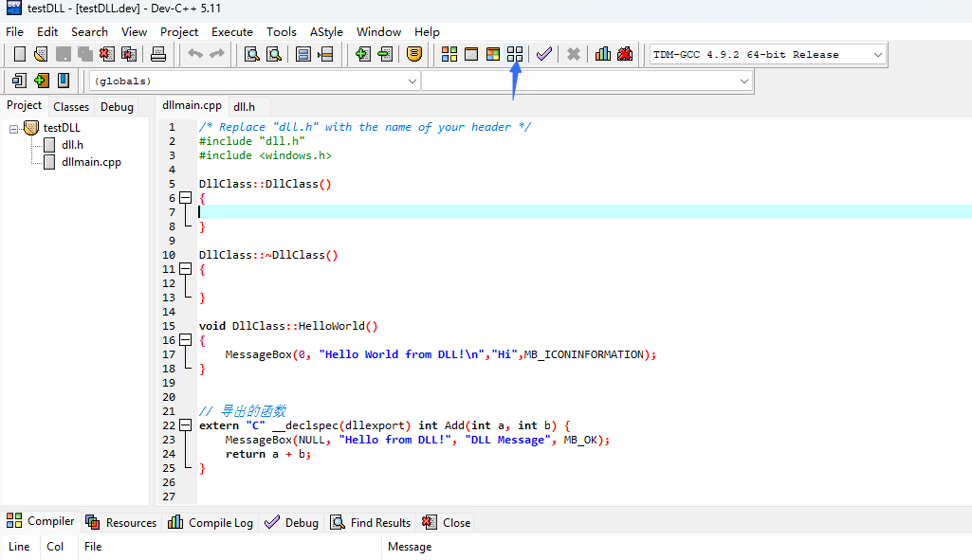Click the Remove file from project icon
Screen dimensions: 972x560
(385, 55)
